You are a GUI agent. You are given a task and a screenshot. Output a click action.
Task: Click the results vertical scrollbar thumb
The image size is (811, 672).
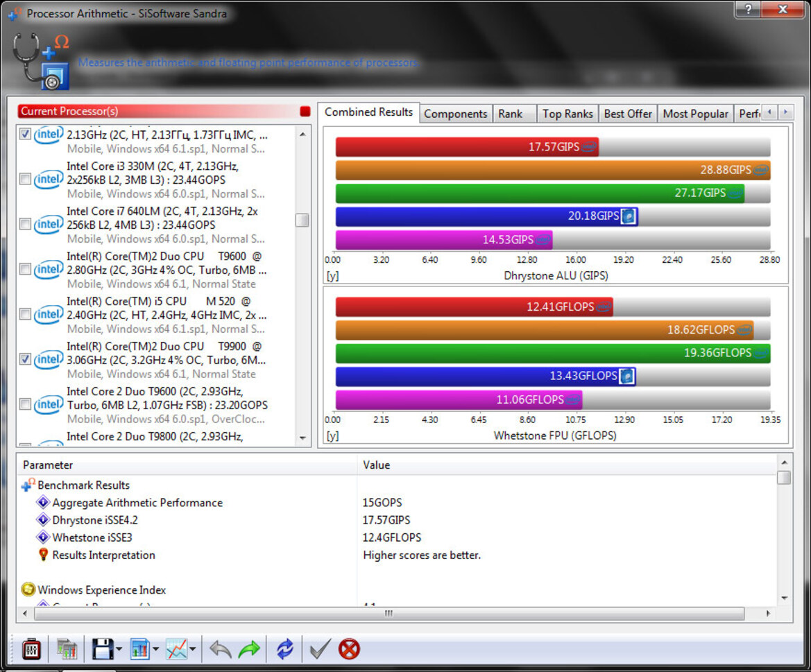tap(784, 477)
